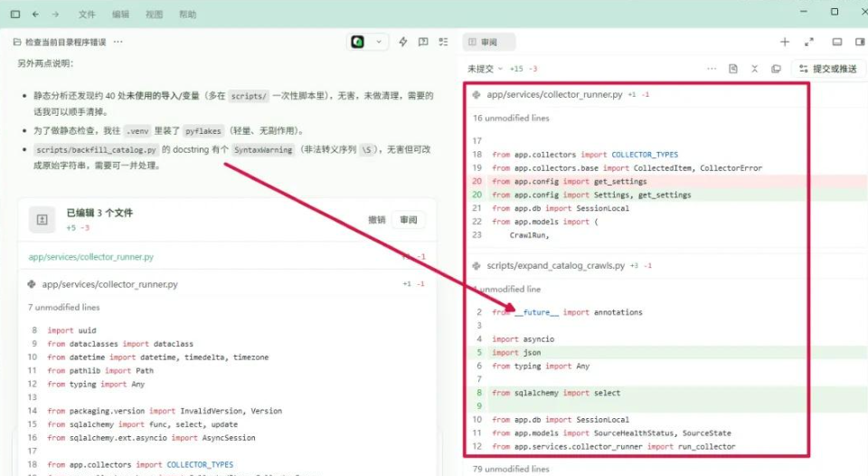Toggle the bottom panel layout icon
The width and height of the screenshot is (868, 476).
click(837, 42)
